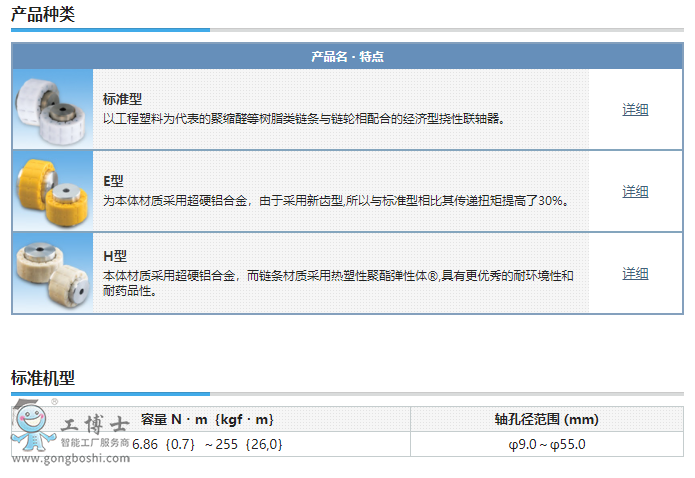Click the 工博士 logo text
The height and width of the screenshot is (478, 695).
click(95, 424)
